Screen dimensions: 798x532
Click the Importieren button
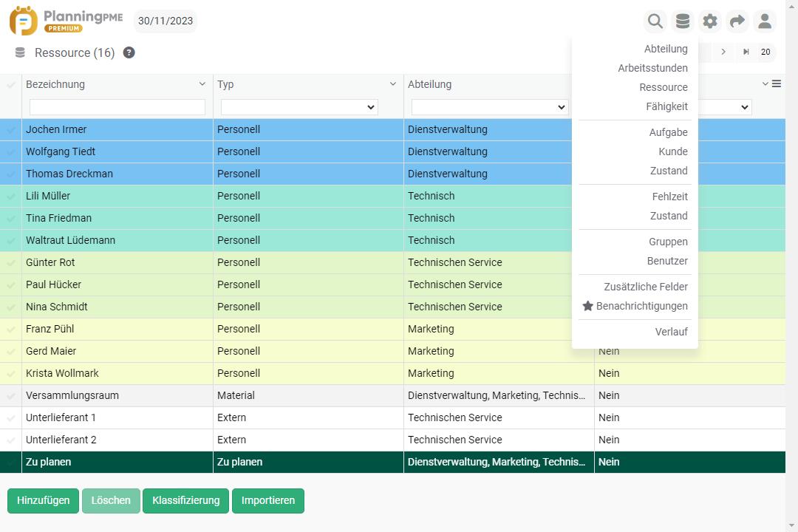pos(268,500)
